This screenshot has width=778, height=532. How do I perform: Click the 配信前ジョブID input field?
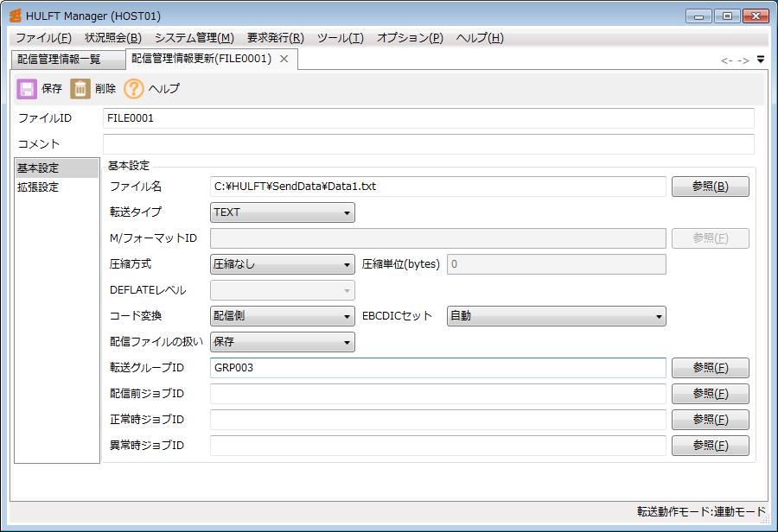[437, 394]
